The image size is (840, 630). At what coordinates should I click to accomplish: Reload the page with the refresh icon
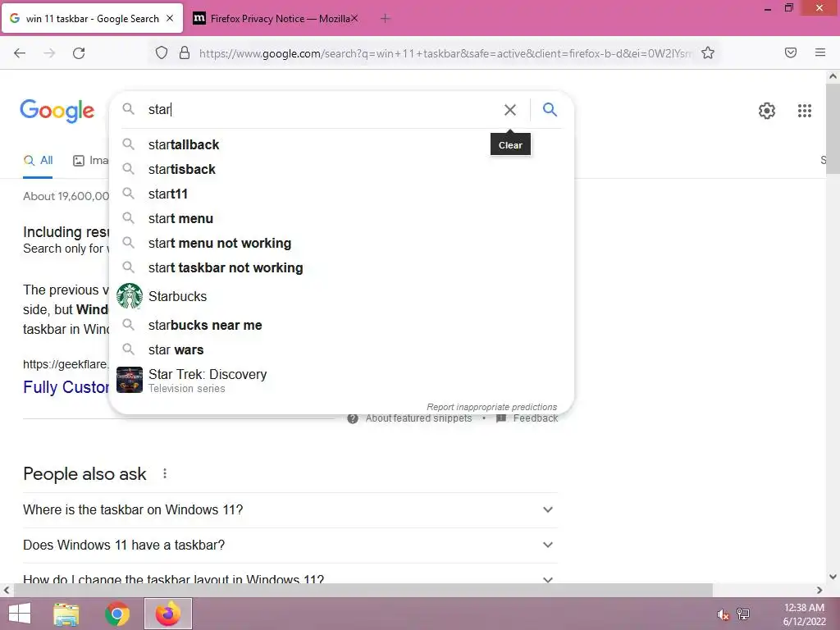79,53
